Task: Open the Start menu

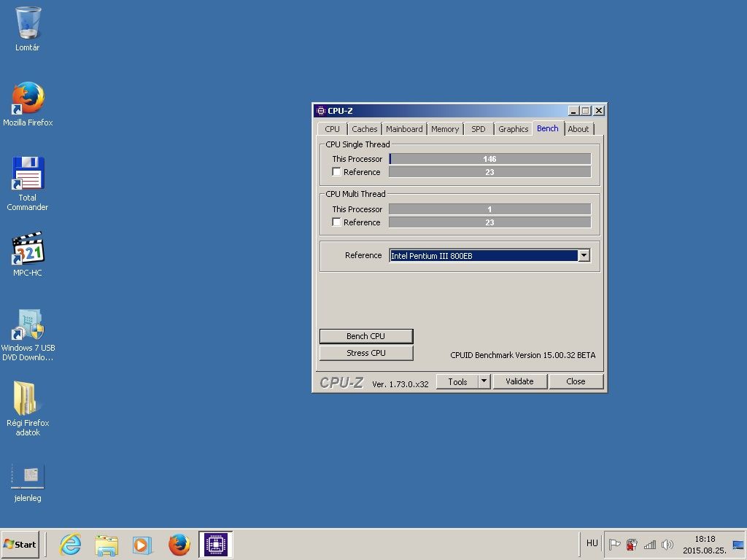Action: 20,544
